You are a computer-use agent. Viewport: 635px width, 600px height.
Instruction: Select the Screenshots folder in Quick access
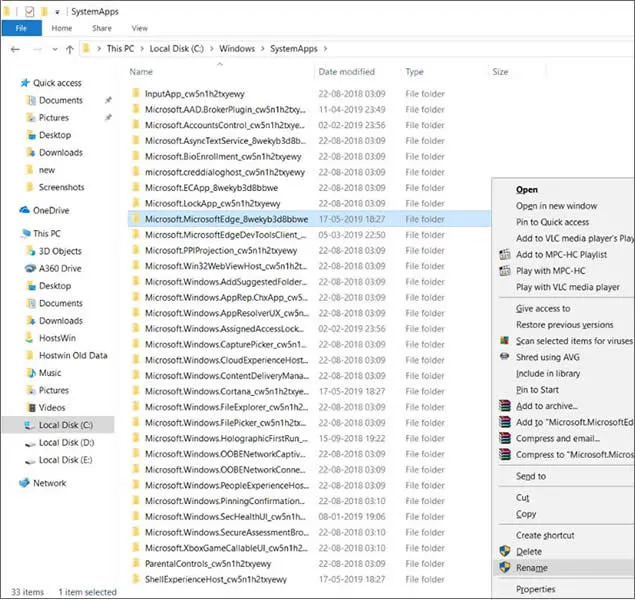(61, 187)
